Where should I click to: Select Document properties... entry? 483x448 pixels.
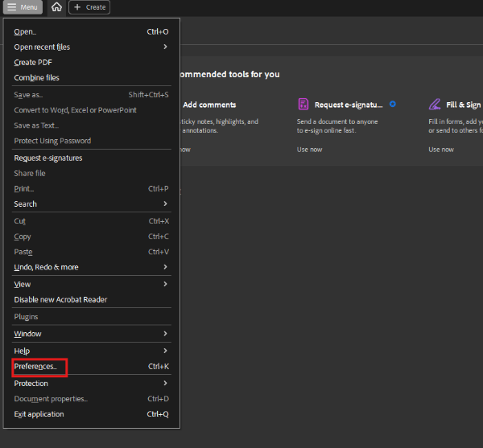coord(91,399)
